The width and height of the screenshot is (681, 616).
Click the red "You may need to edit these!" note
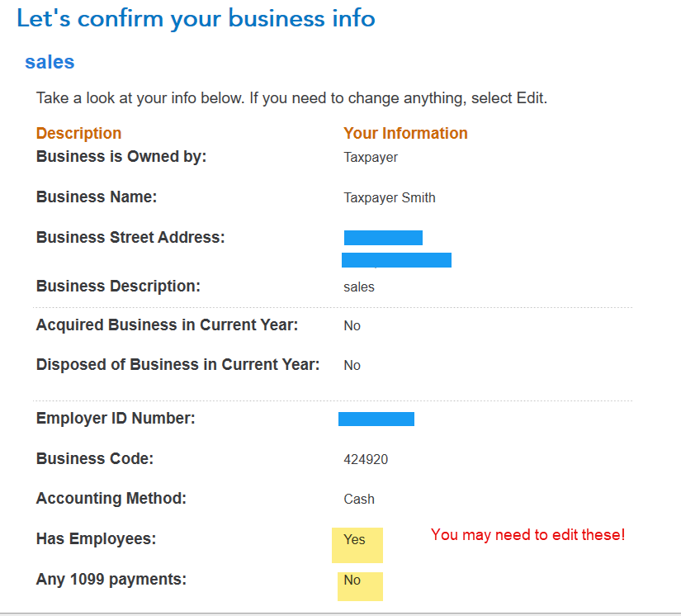pyautogui.click(x=528, y=535)
